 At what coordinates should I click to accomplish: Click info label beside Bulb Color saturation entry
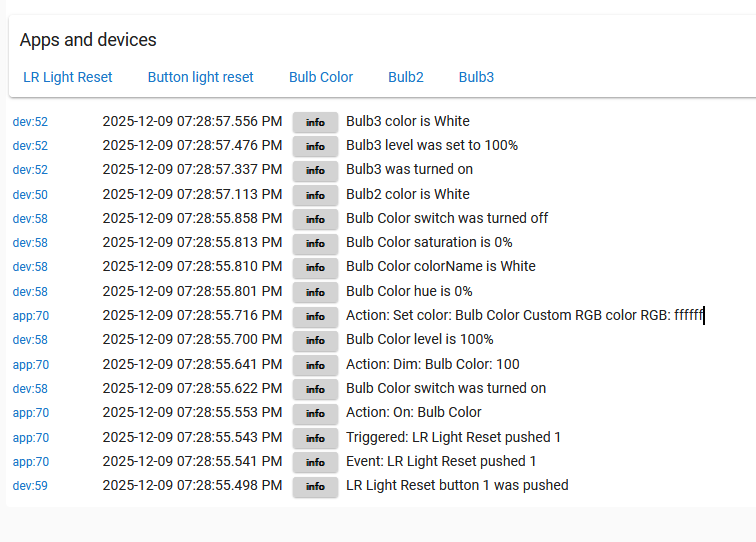pos(315,243)
